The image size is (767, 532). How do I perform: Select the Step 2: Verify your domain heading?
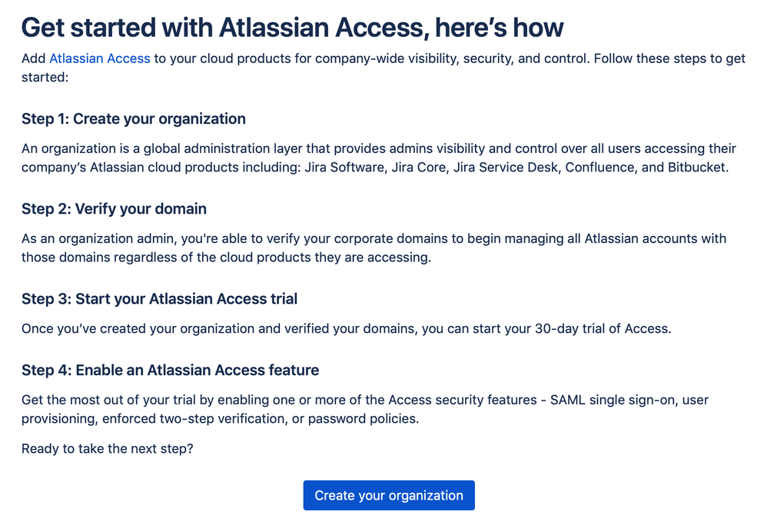[114, 208]
